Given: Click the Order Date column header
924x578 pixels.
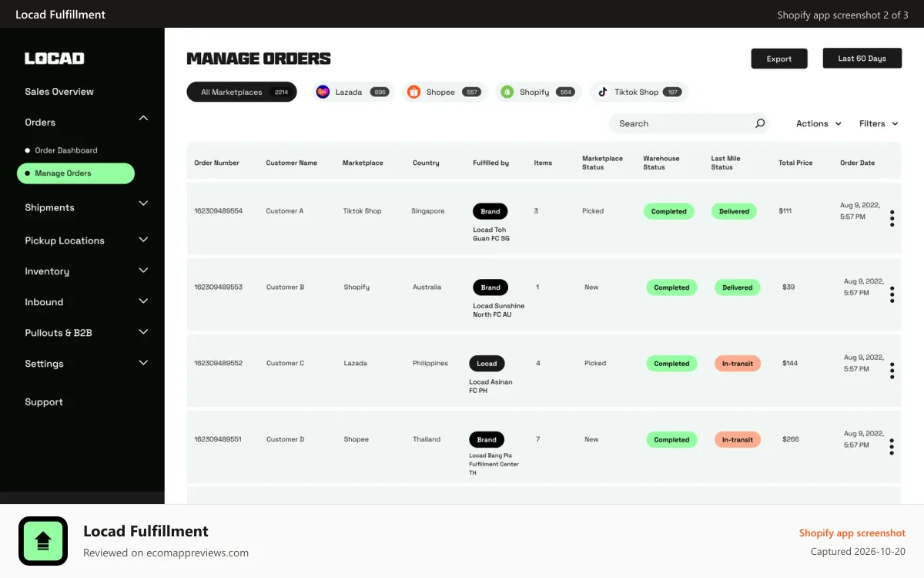Looking at the screenshot, I should pos(857,163).
